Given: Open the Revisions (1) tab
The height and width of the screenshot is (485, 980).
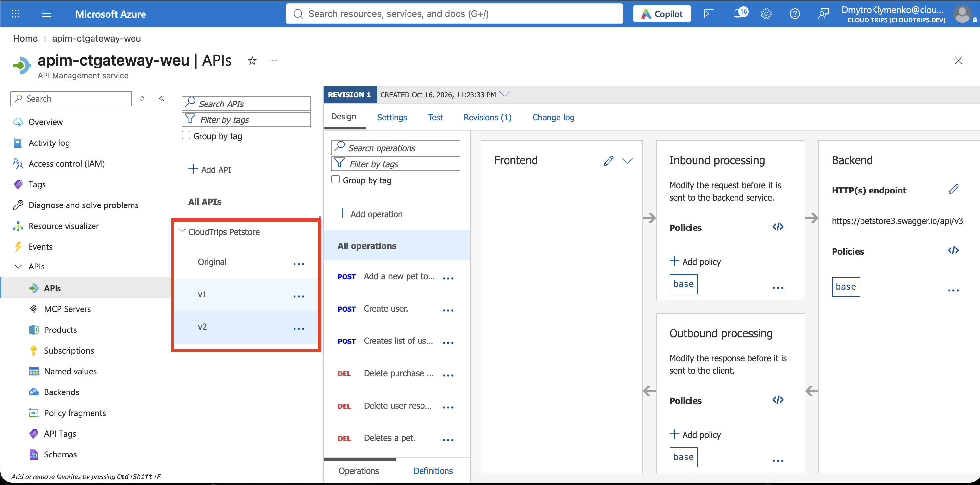Looking at the screenshot, I should pos(487,118).
